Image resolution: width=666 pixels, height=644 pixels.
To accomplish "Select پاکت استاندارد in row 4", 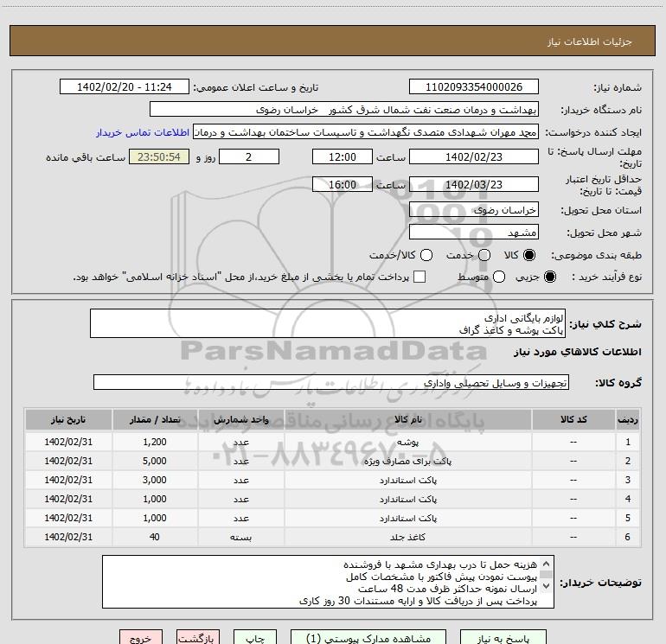I will coord(407,500).
